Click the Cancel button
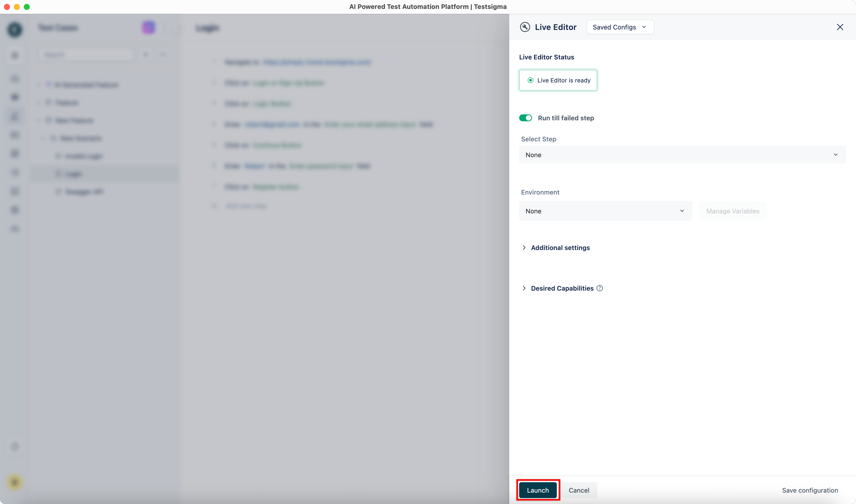 [579, 490]
